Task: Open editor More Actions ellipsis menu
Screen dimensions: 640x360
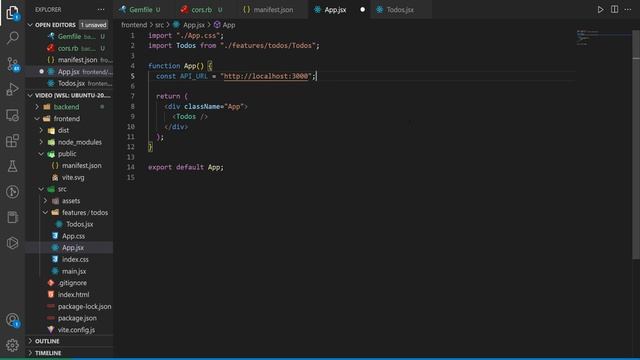Action: [628, 9]
